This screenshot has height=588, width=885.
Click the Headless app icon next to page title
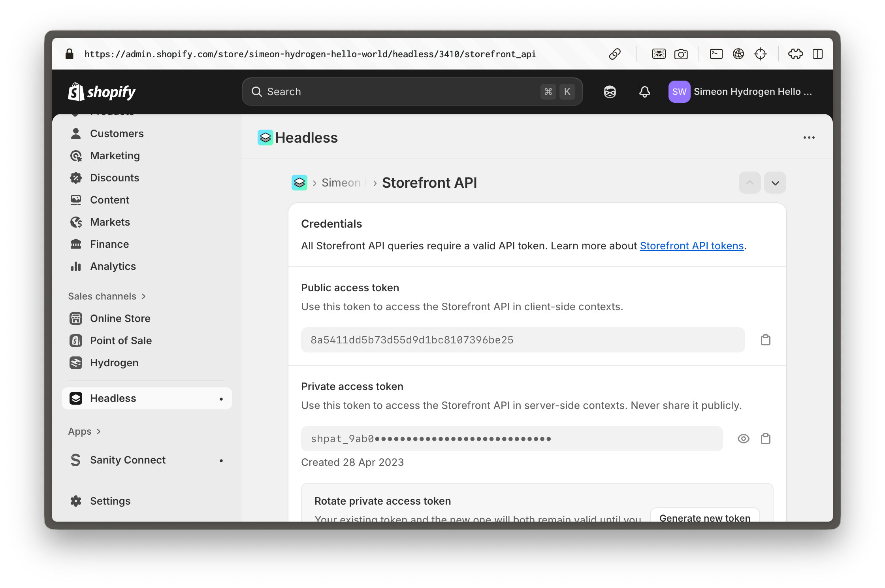(265, 138)
